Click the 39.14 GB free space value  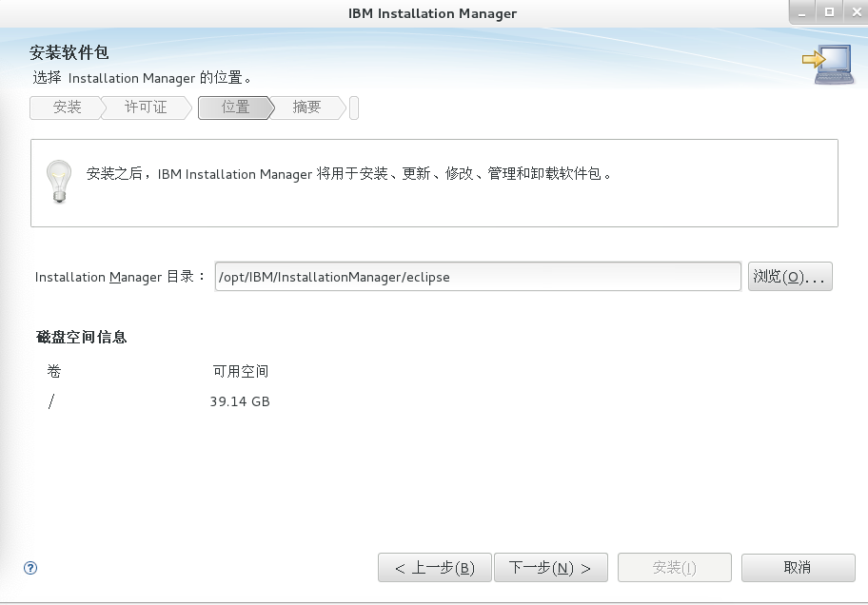[x=240, y=401]
